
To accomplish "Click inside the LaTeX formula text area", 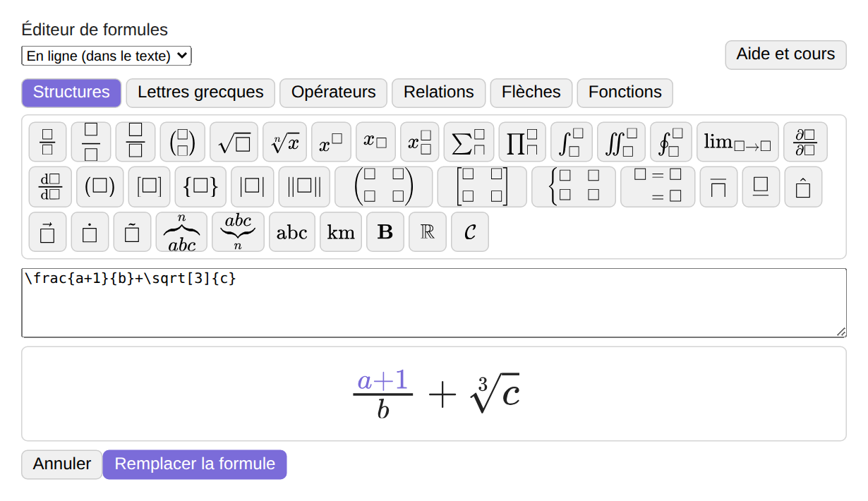I will 434,303.
